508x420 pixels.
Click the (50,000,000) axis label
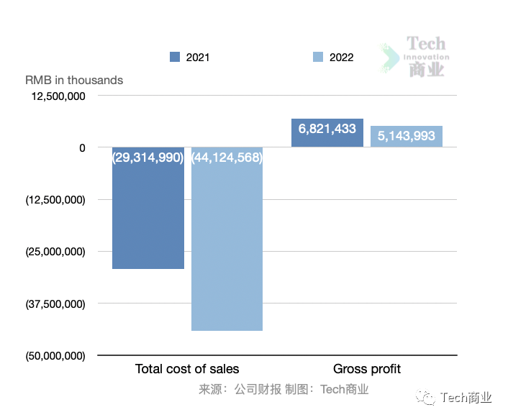(x=55, y=356)
